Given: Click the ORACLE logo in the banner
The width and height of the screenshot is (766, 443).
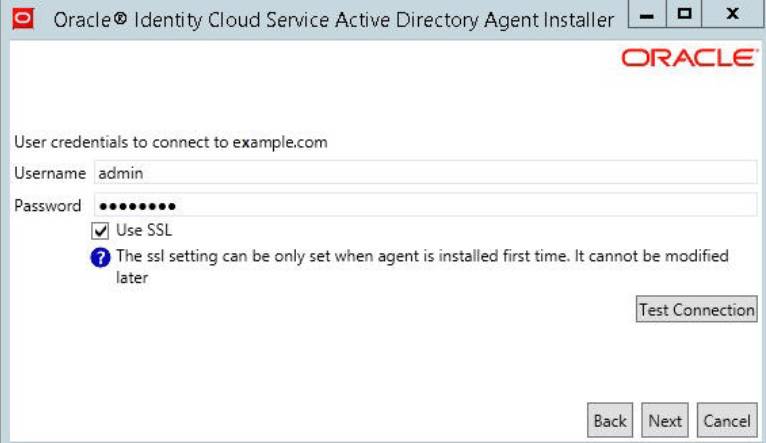Looking at the screenshot, I should (689, 59).
